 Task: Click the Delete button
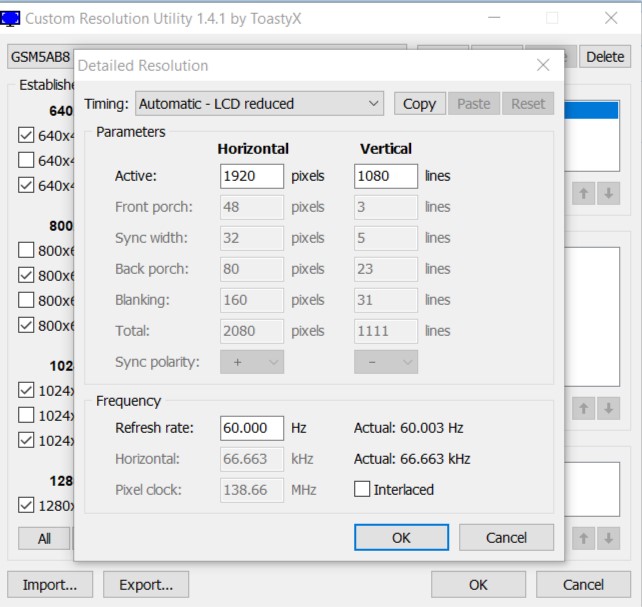[x=605, y=57]
